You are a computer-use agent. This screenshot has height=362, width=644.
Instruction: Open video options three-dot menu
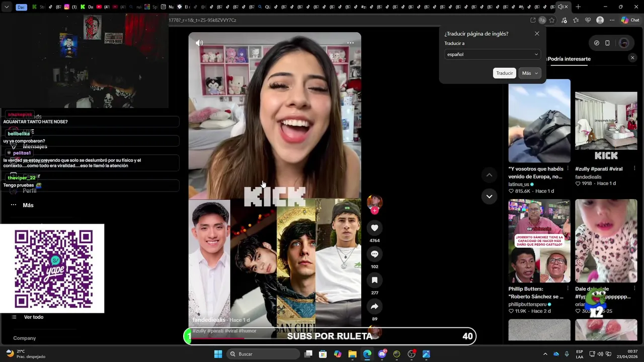[350, 43]
